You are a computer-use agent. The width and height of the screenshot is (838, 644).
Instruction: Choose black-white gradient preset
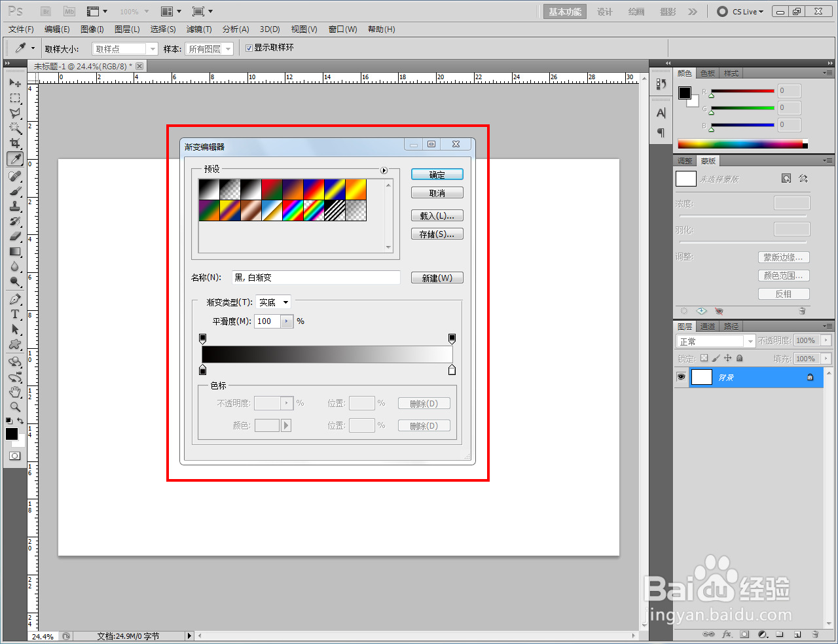point(251,190)
